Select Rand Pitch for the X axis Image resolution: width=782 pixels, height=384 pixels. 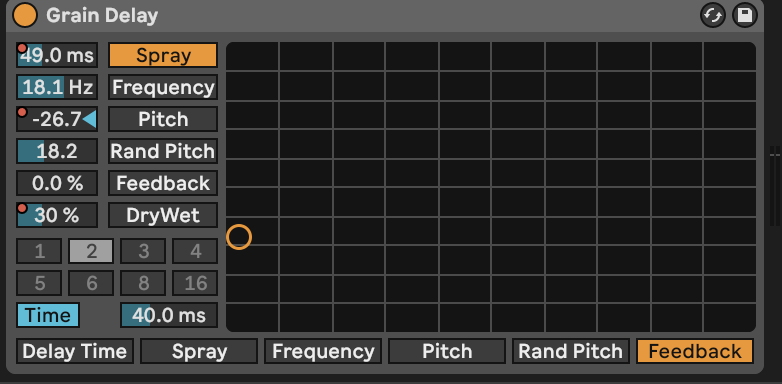click(571, 352)
